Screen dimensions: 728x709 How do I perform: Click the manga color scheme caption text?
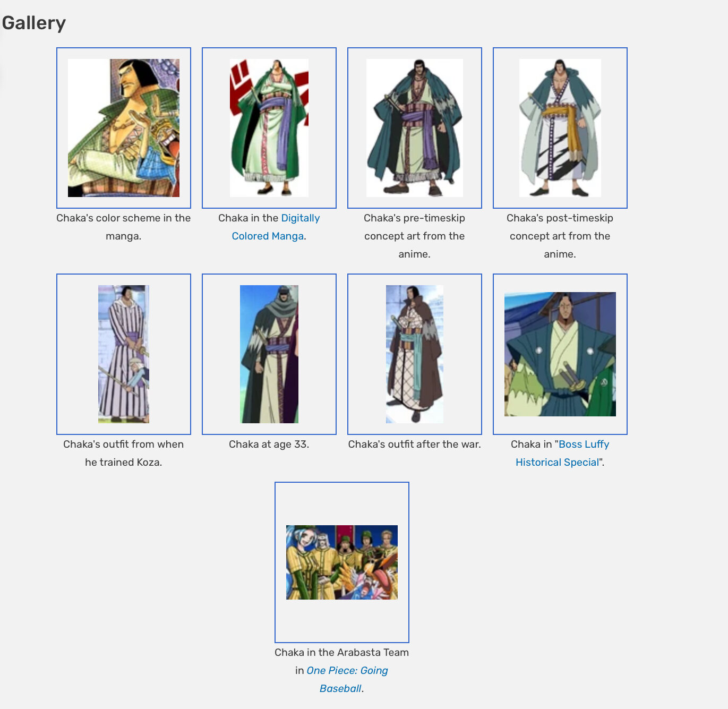click(x=124, y=227)
